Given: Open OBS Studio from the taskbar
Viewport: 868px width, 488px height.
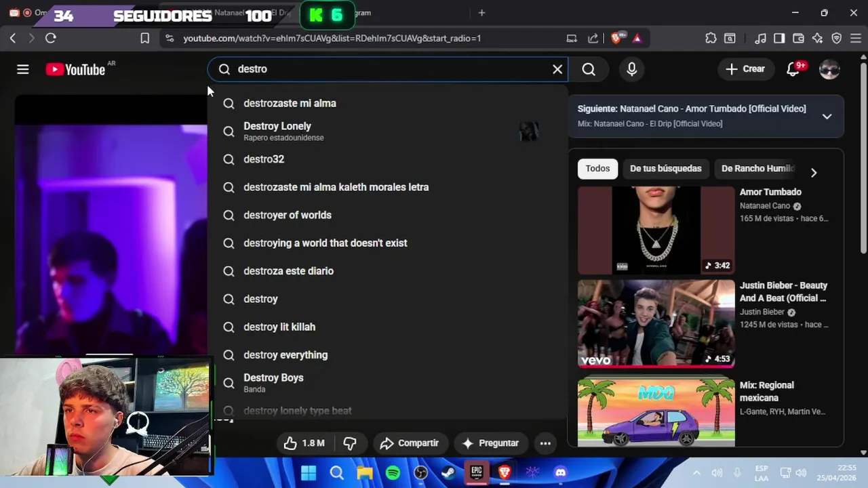Looking at the screenshot, I should tap(420, 472).
